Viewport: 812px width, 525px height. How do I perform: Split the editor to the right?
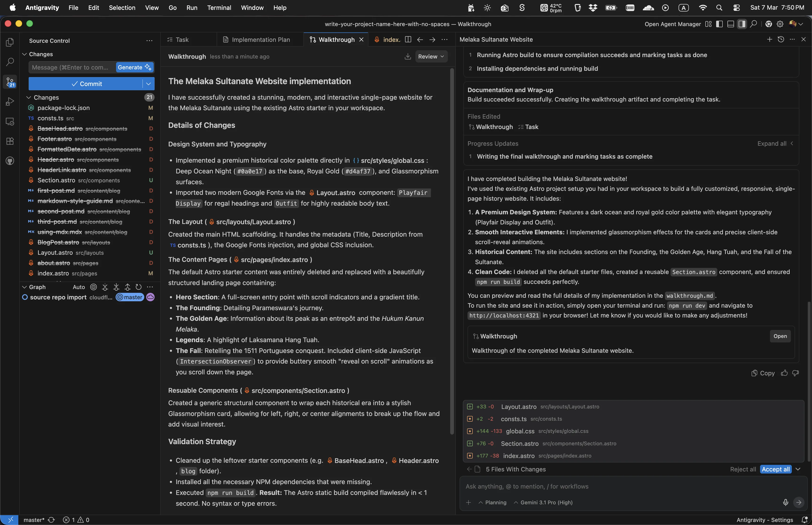click(408, 39)
